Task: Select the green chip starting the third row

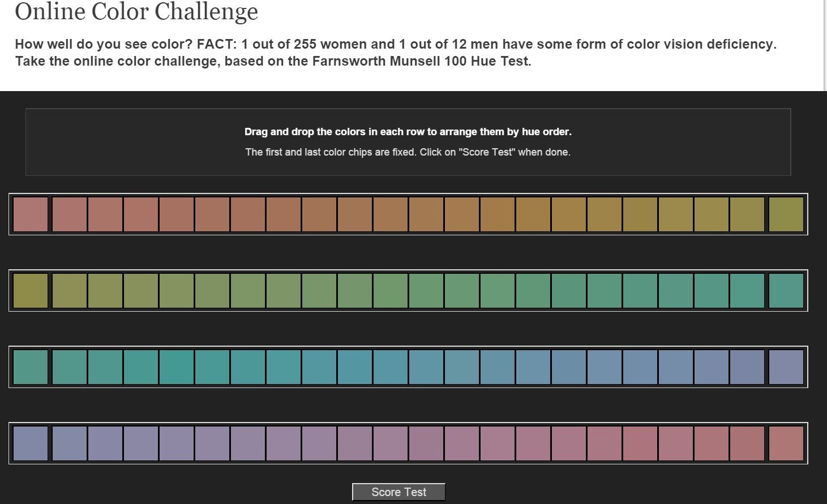Action: tap(31, 367)
